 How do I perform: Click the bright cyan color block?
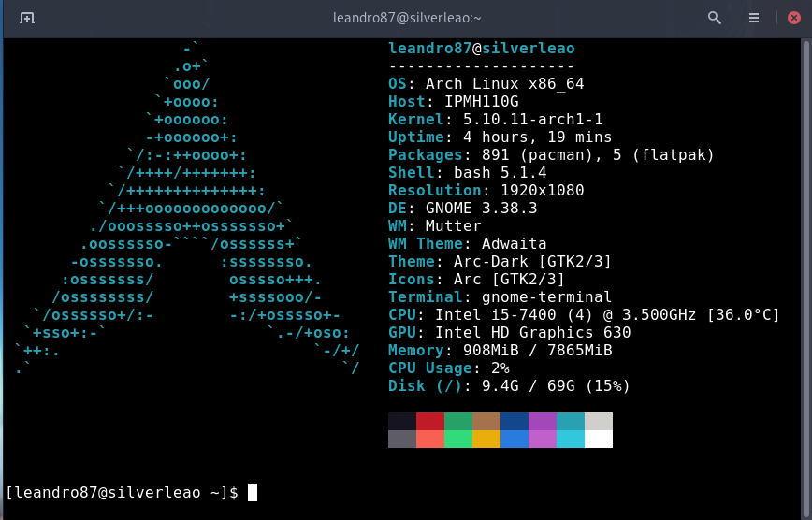pos(571,440)
